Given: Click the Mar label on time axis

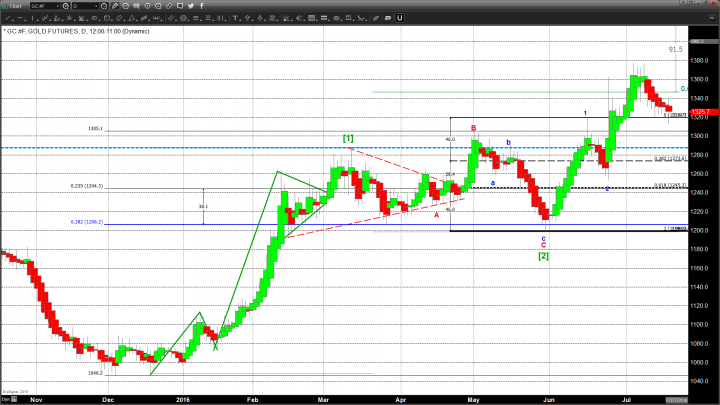Looking at the screenshot, I should 325,397.
